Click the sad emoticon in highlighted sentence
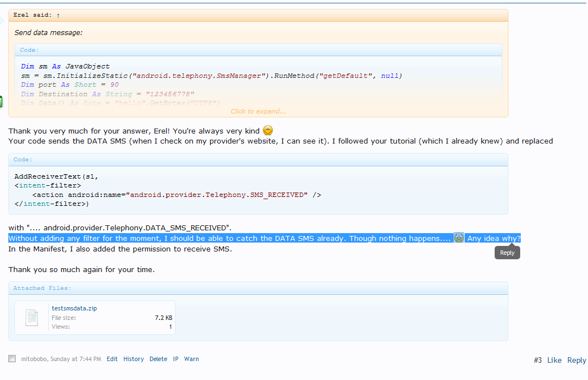 coord(459,238)
